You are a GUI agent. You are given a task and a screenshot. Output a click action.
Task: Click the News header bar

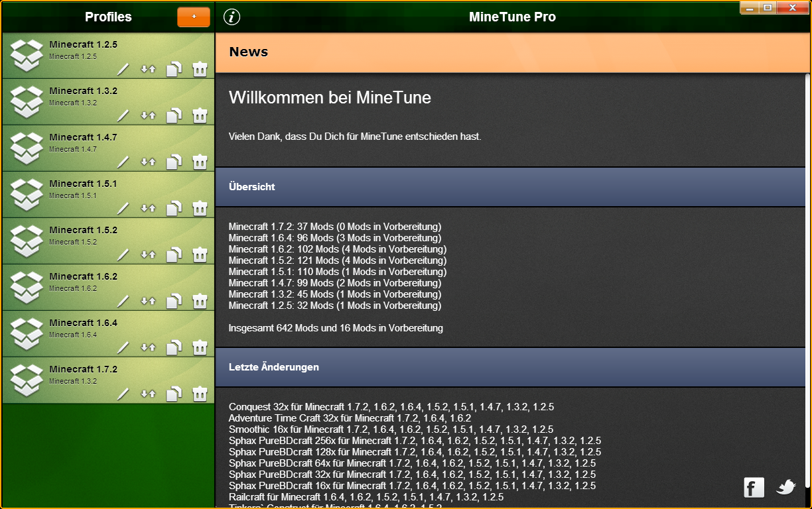pyautogui.click(x=512, y=52)
